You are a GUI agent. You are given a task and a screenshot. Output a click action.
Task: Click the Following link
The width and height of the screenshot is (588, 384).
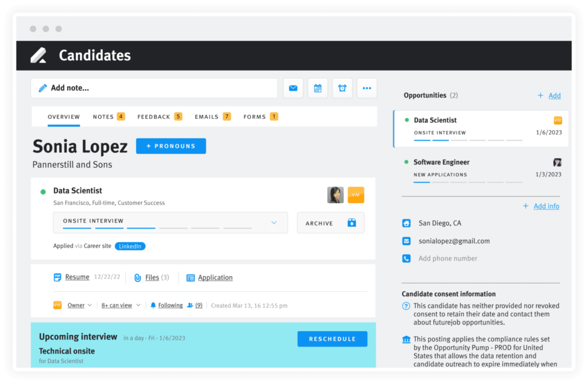coord(170,305)
